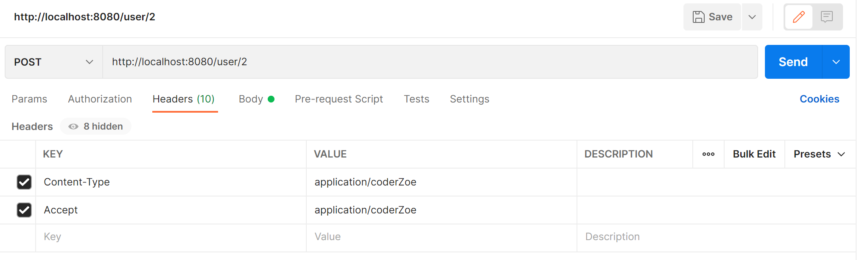Viewport: 868px width, 260px height.
Task: Click the Accept value application/coderZoe
Action: pyautogui.click(x=365, y=210)
